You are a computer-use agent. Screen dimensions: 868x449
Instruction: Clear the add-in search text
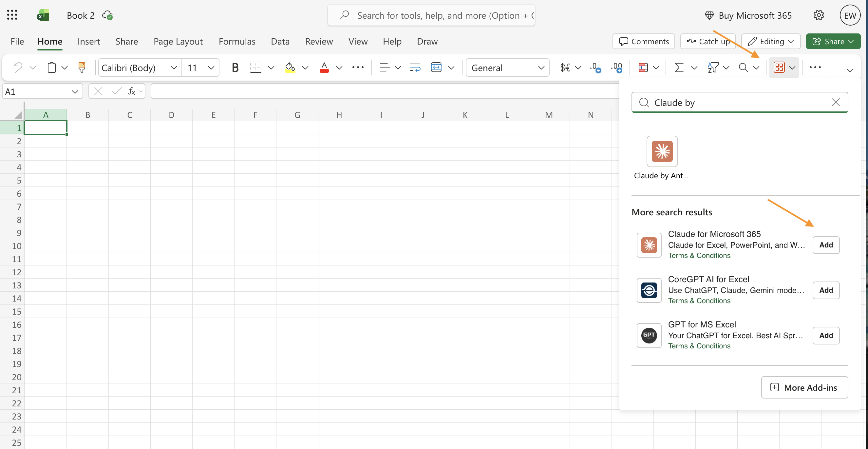click(x=835, y=102)
